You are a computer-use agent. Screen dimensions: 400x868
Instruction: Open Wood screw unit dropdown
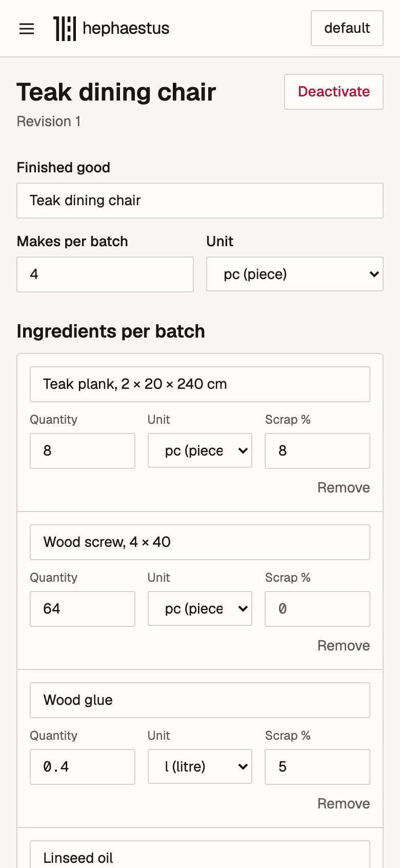pos(200,608)
